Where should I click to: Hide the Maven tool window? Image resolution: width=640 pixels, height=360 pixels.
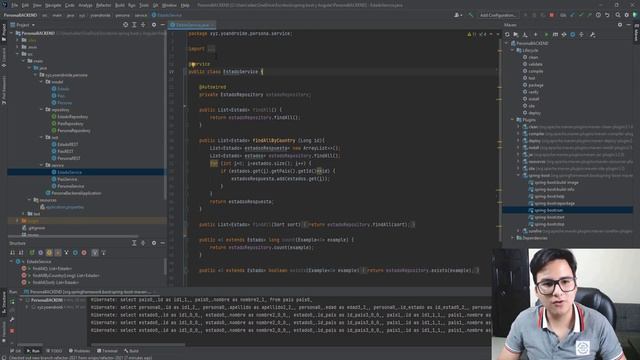coord(629,25)
